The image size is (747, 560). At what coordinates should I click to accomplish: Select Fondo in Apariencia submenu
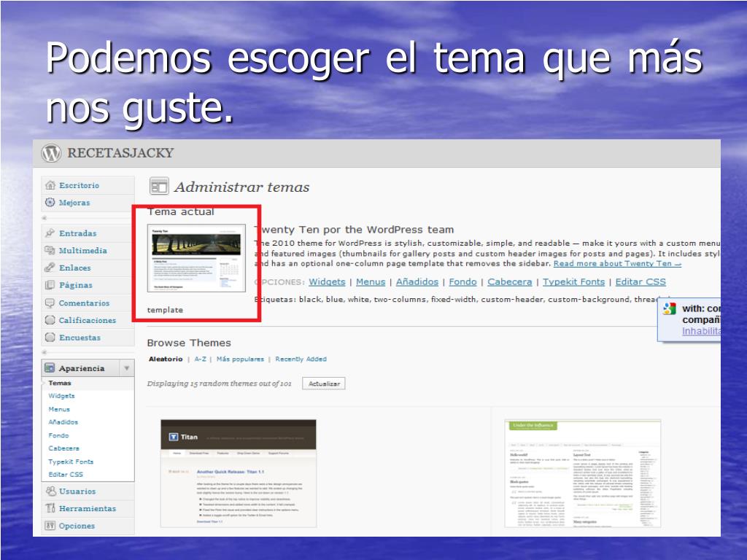coord(58,435)
